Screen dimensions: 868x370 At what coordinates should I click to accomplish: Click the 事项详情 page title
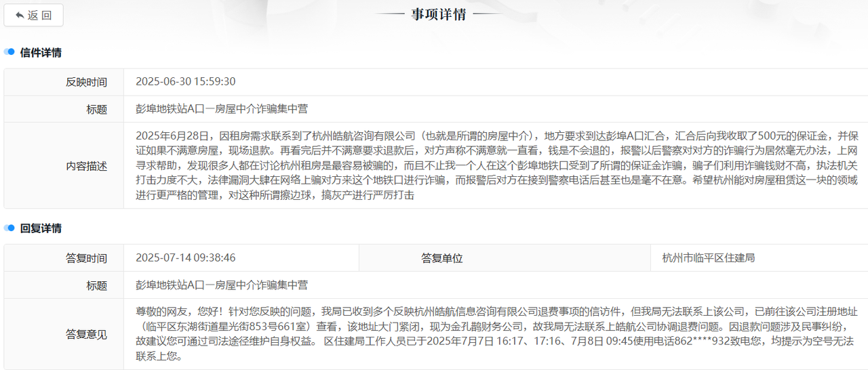pos(439,14)
